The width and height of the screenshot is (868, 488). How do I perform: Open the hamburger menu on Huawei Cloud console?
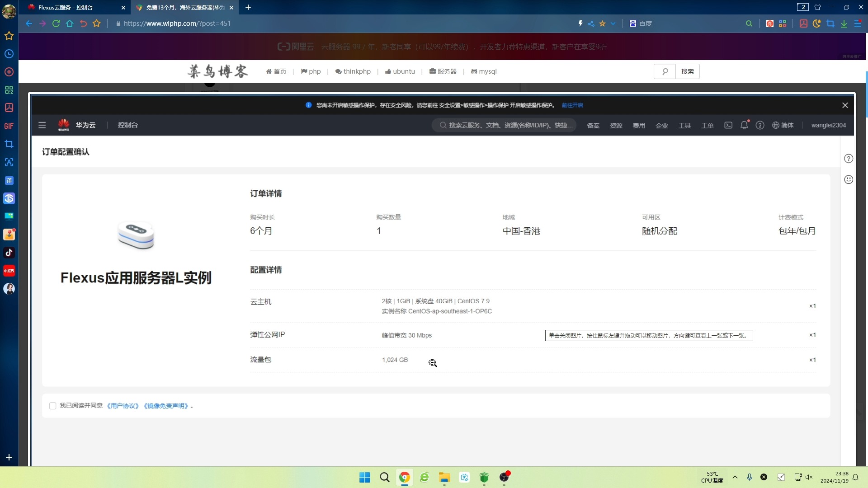pyautogui.click(x=42, y=125)
